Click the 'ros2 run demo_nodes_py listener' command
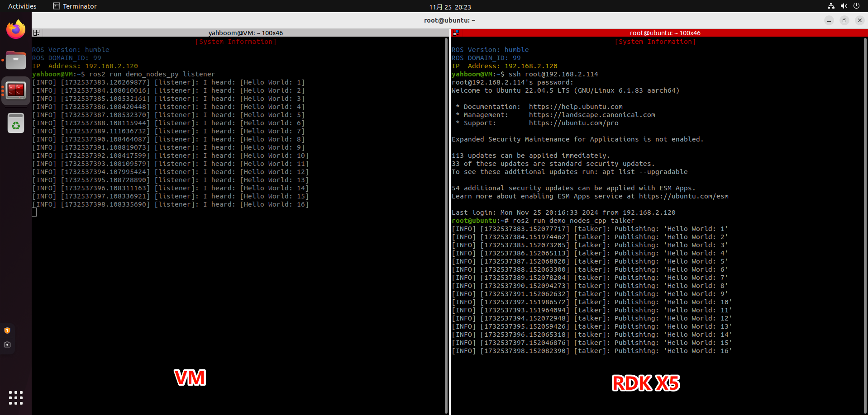Image resolution: width=868 pixels, height=415 pixels. [152, 74]
